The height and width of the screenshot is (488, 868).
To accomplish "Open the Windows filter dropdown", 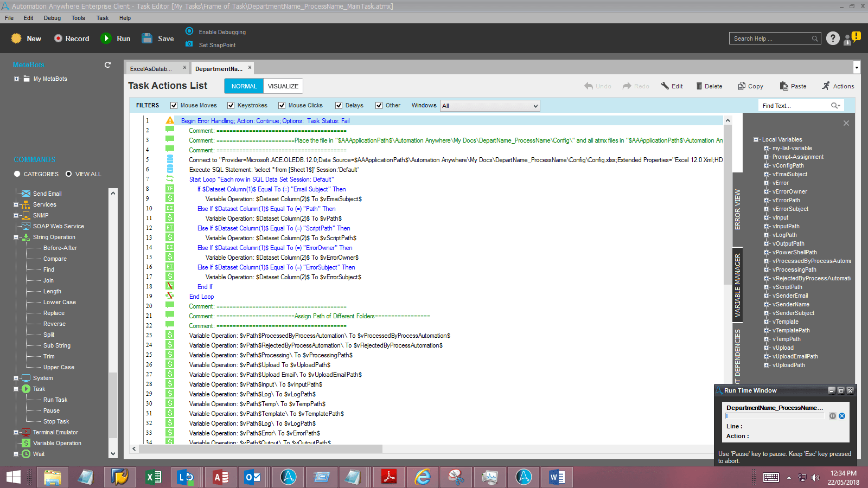I will click(x=490, y=106).
